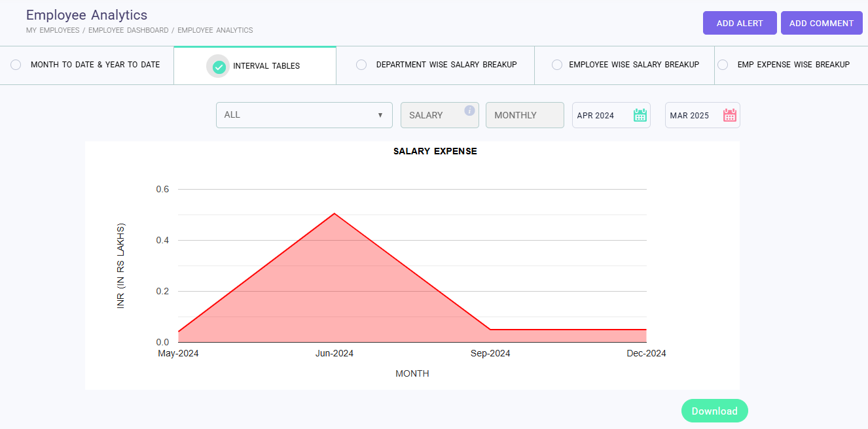The image size is (868, 429).
Task: Switch to Interval Tables tab
Action: [266, 66]
